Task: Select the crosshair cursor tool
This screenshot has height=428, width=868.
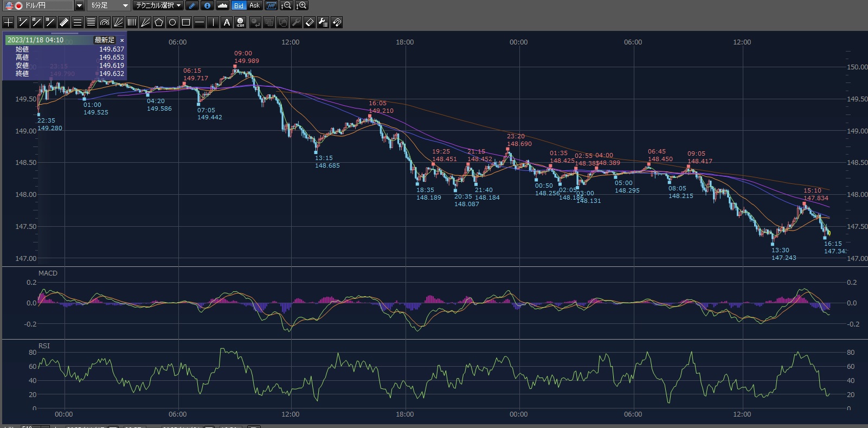Action: click(x=8, y=22)
